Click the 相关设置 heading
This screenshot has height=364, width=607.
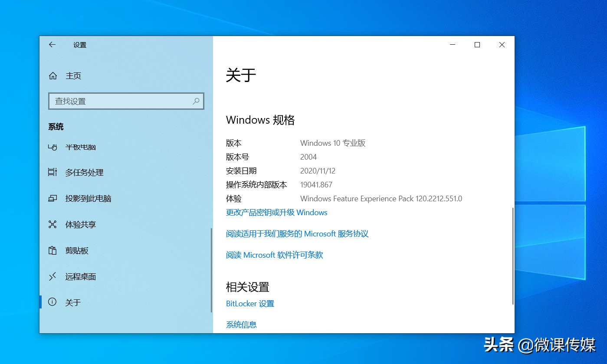(247, 287)
